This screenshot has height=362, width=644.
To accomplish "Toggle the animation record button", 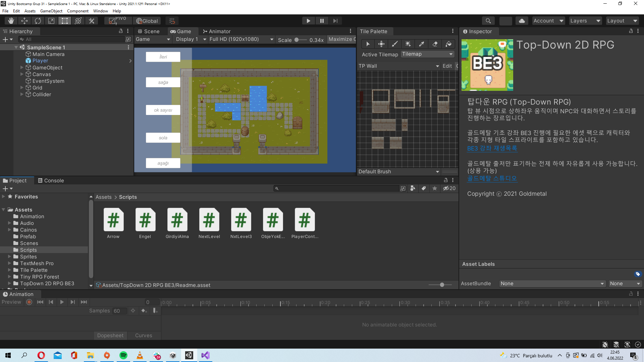I will coord(29,302).
